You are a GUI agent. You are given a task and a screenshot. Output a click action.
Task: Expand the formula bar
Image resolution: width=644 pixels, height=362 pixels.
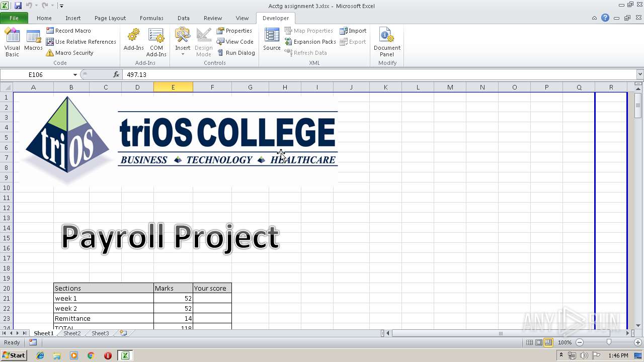640,74
